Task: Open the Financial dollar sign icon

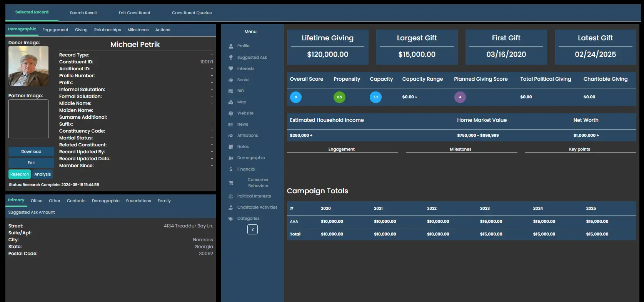Action: (231, 169)
